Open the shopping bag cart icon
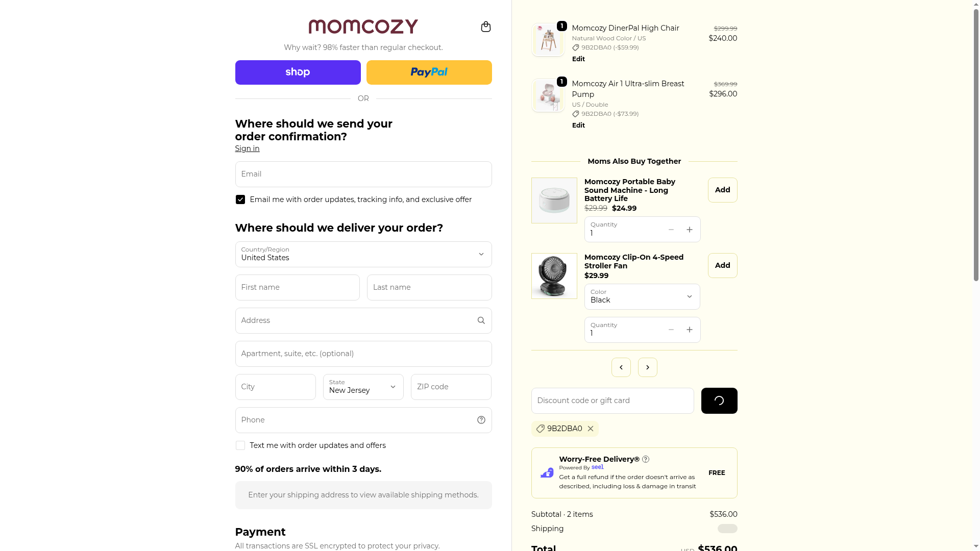Screen dimensions: 980x551 [485, 27]
